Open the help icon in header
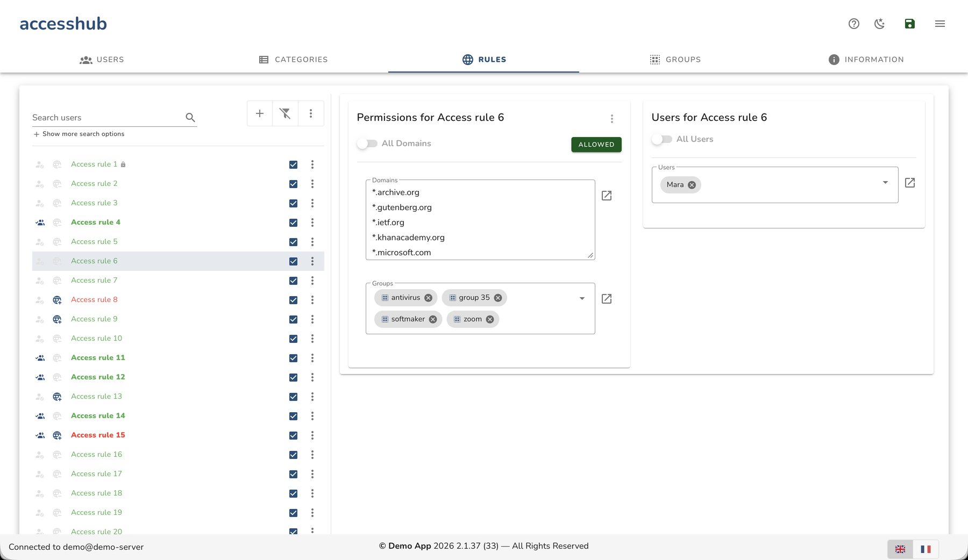968x560 pixels. [854, 24]
